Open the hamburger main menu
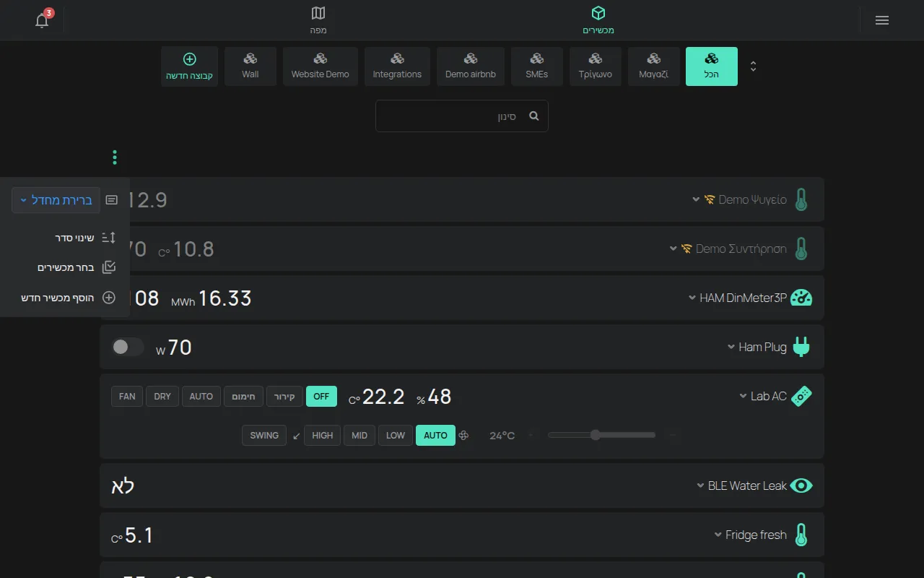The width and height of the screenshot is (924, 578). [881, 20]
